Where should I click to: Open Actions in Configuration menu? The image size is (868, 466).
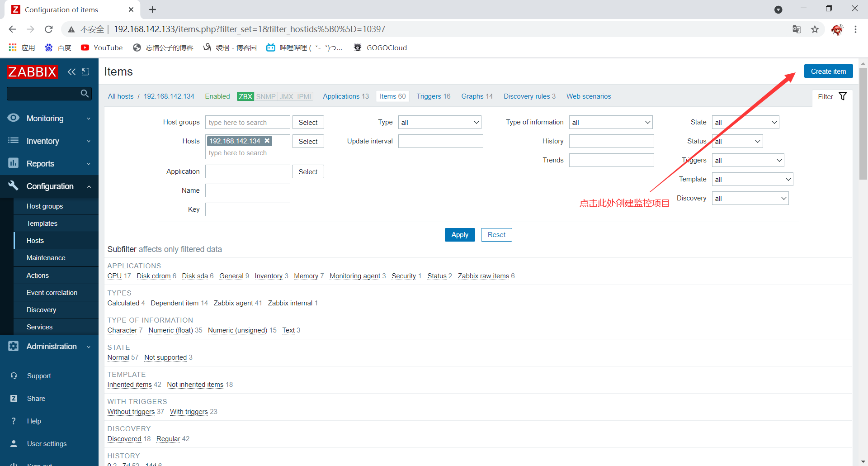pos(38,275)
